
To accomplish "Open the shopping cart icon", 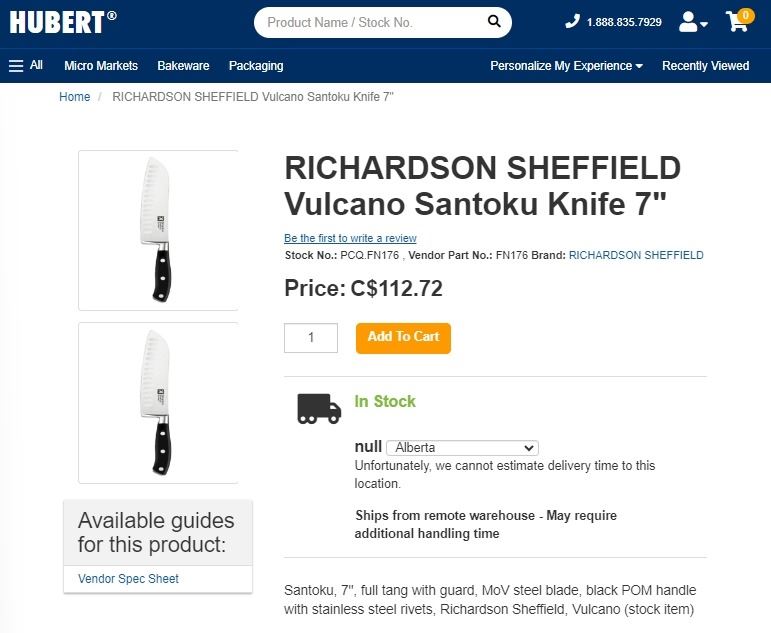I will [738, 22].
